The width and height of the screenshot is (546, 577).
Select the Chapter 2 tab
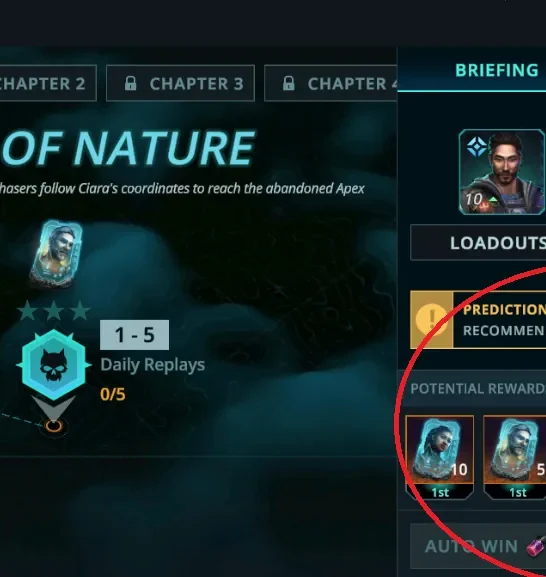[x=48, y=83]
